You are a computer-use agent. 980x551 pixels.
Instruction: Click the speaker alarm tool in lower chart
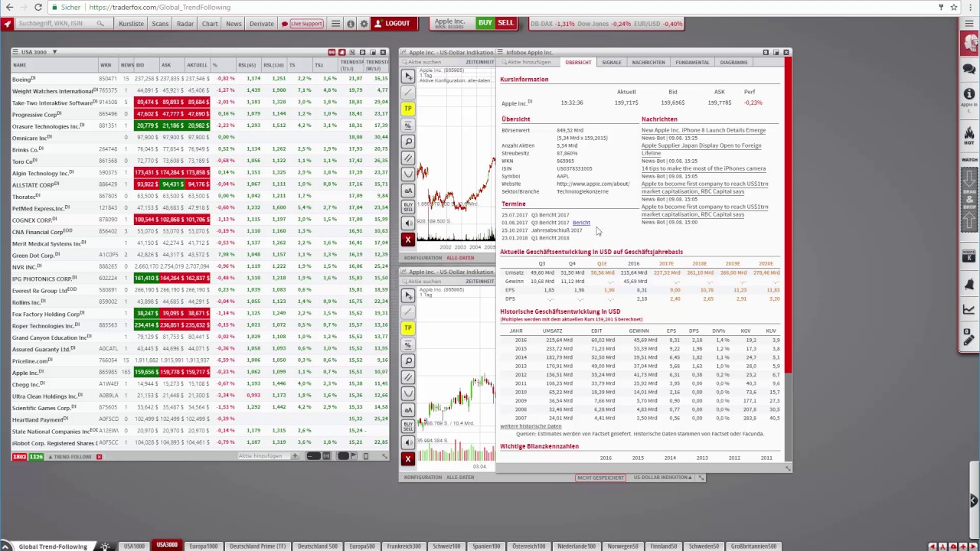(x=408, y=442)
